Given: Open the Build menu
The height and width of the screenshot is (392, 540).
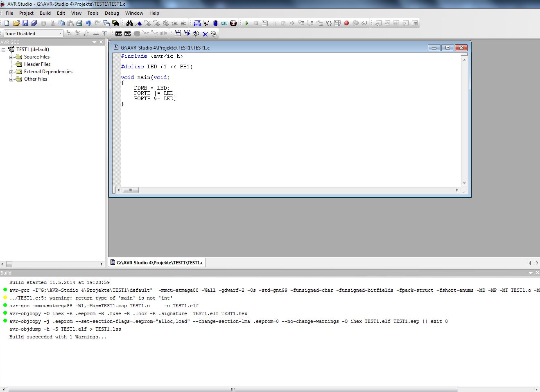Looking at the screenshot, I should click(45, 13).
